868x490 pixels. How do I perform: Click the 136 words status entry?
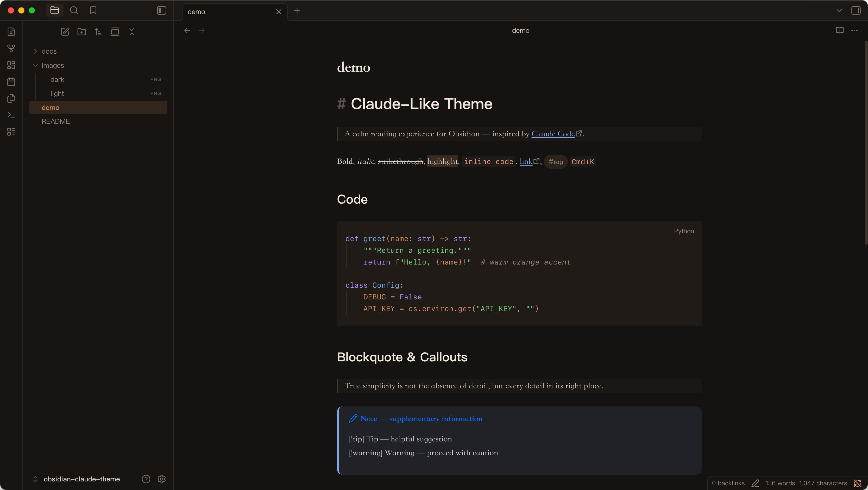(780, 483)
